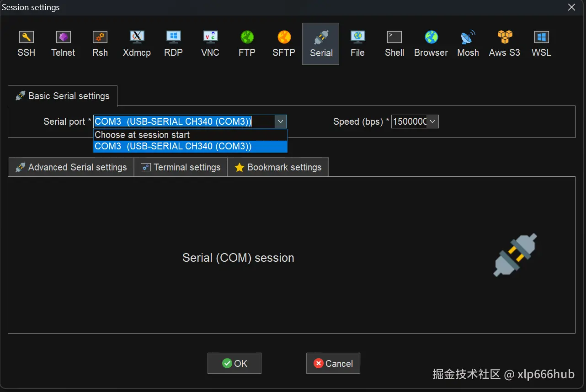Choose the VNC session icon
The width and height of the screenshot is (586, 392).
tap(210, 44)
